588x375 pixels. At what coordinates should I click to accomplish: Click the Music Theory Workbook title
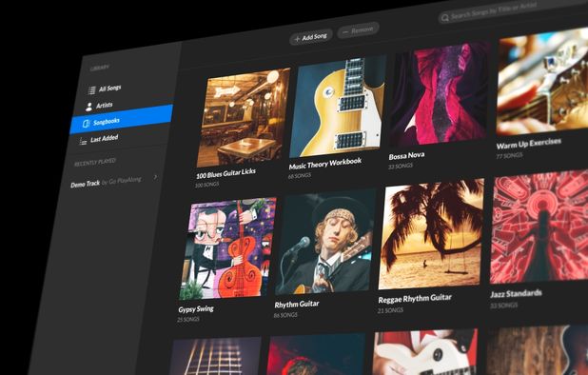[325, 163]
